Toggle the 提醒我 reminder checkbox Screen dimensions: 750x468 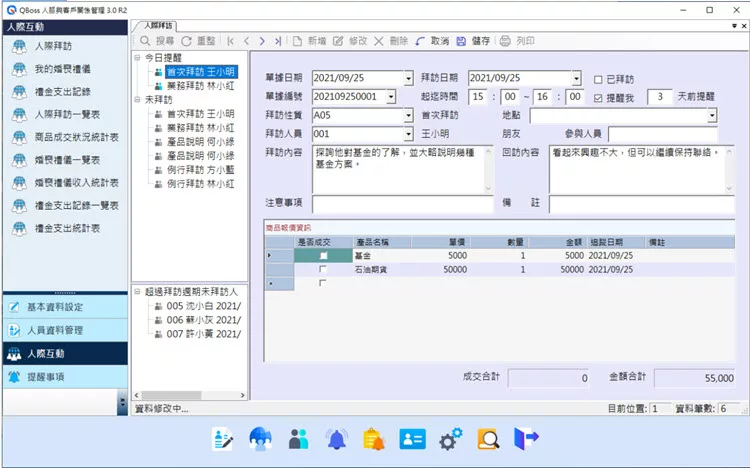(599, 97)
